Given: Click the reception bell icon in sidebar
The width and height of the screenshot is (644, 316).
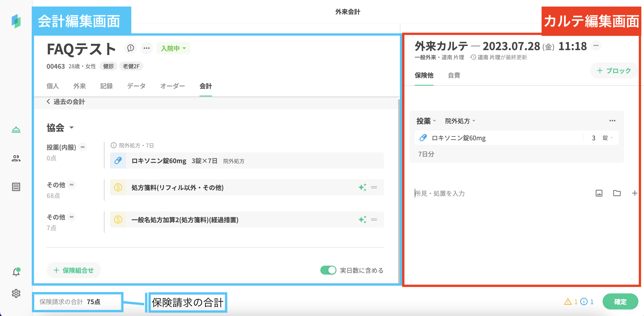Looking at the screenshot, I should (x=16, y=130).
